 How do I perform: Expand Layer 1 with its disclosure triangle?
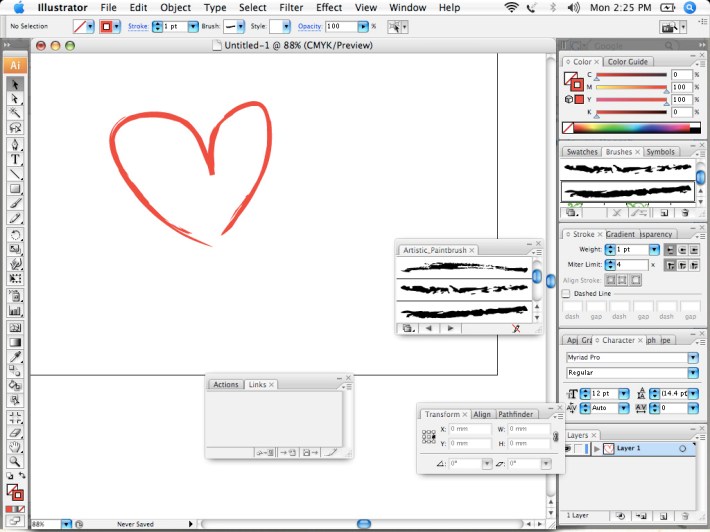pos(598,450)
